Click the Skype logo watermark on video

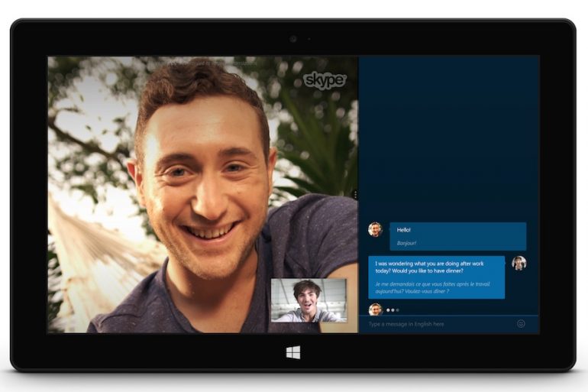(325, 80)
